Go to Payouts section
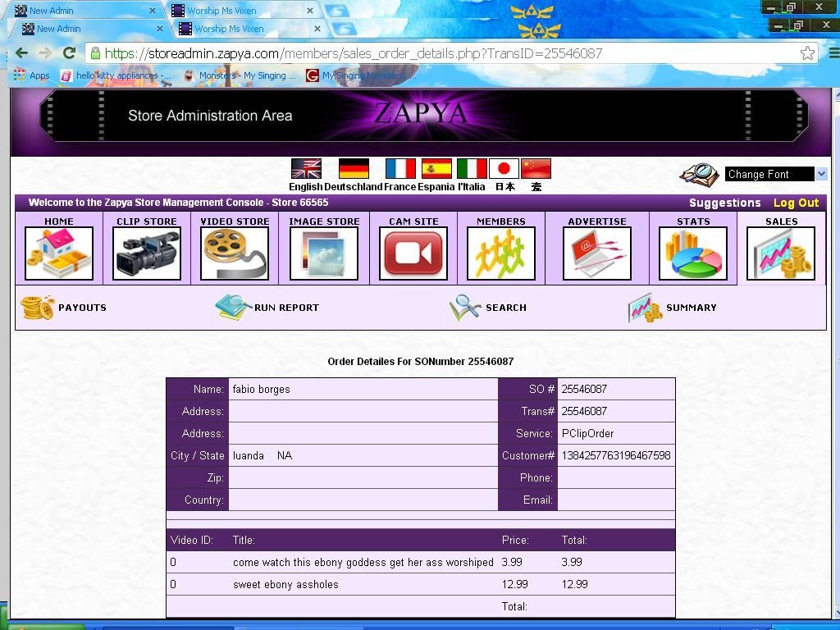Viewport: 840px width, 630px height. (64, 308)
